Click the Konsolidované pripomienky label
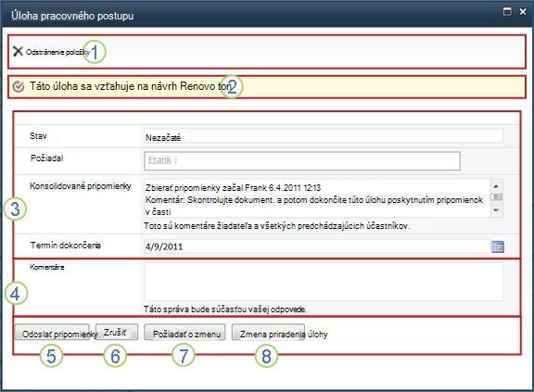Image resolution: width=534 pixels, height=392 pixels. pyautogui.click(x=81, y=186)
